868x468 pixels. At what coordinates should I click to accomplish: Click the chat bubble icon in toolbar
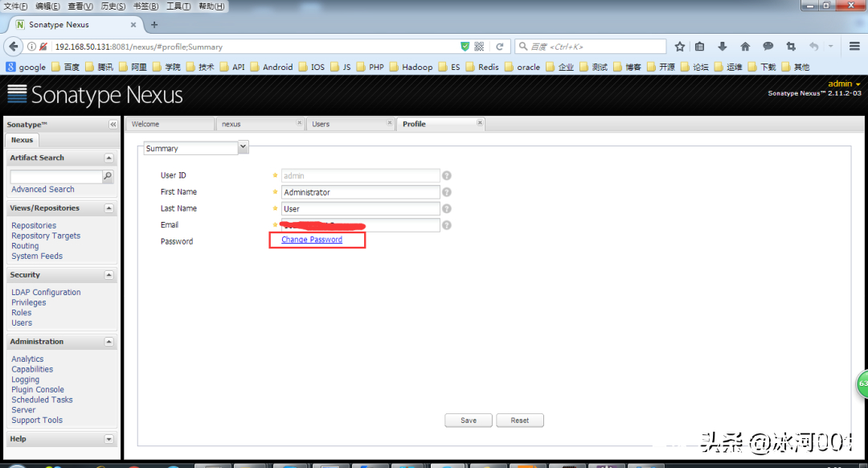tap(768, 47)
